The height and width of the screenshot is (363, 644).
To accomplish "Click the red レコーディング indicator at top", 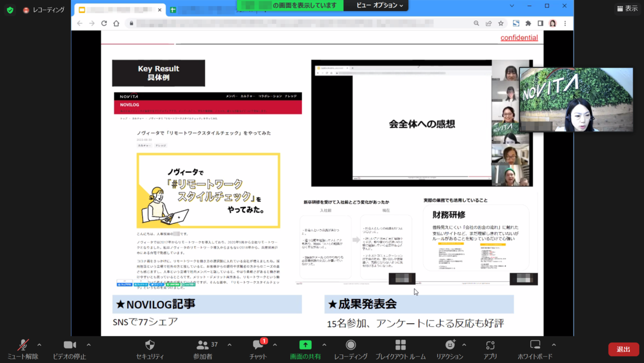I will tap(43, 10).
